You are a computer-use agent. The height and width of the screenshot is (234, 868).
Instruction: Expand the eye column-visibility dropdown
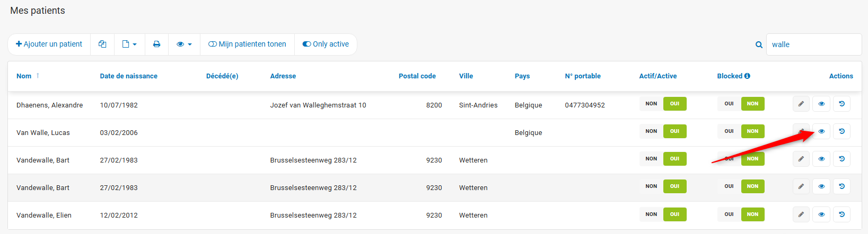(x=184, y=44)
